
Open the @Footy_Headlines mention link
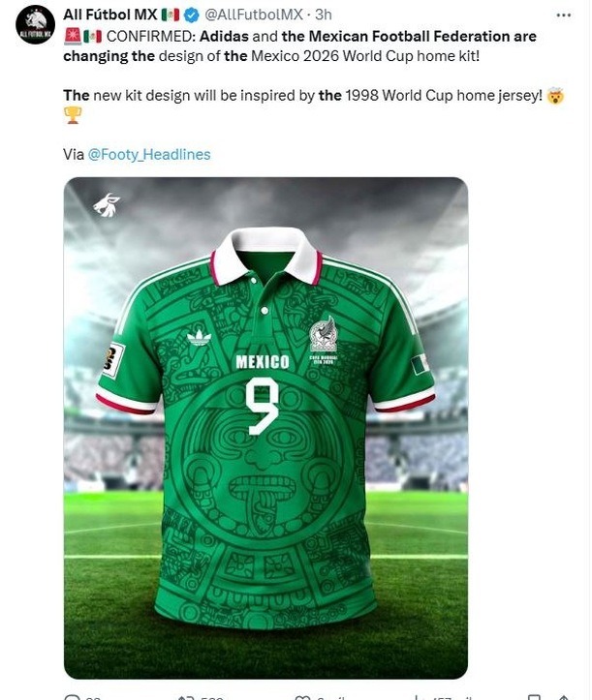[x=149, y=155]
